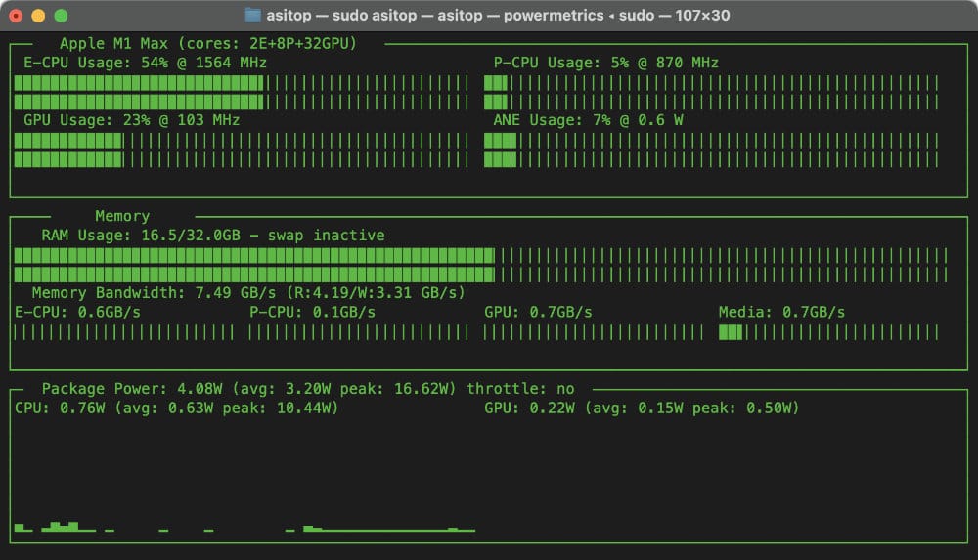Click 'GPU: 0.22W (avg: 0.15W peak: 0.50W)' line
The height and width of the screenshot is (560, 978).
(642, 409)
